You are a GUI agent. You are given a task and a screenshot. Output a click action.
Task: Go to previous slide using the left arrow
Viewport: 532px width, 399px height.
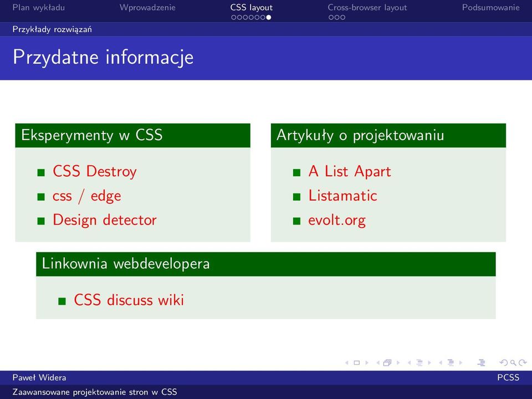pos(347,362)
